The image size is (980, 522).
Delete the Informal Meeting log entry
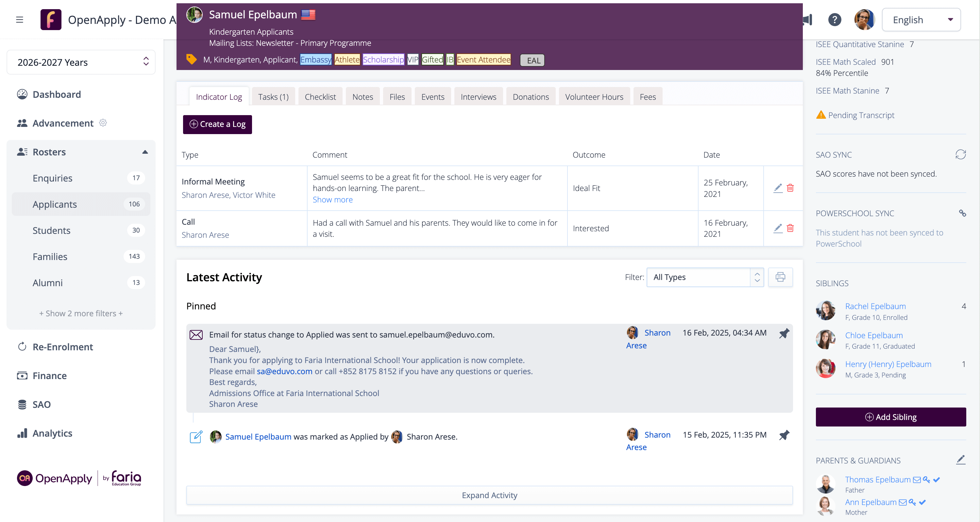(x=790, y=188)
